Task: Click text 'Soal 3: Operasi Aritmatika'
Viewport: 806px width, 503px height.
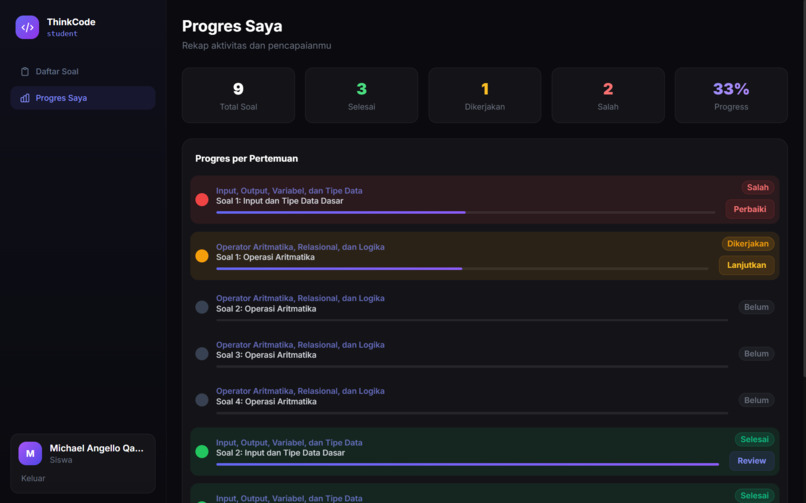Action: click(x=266, y=355)
